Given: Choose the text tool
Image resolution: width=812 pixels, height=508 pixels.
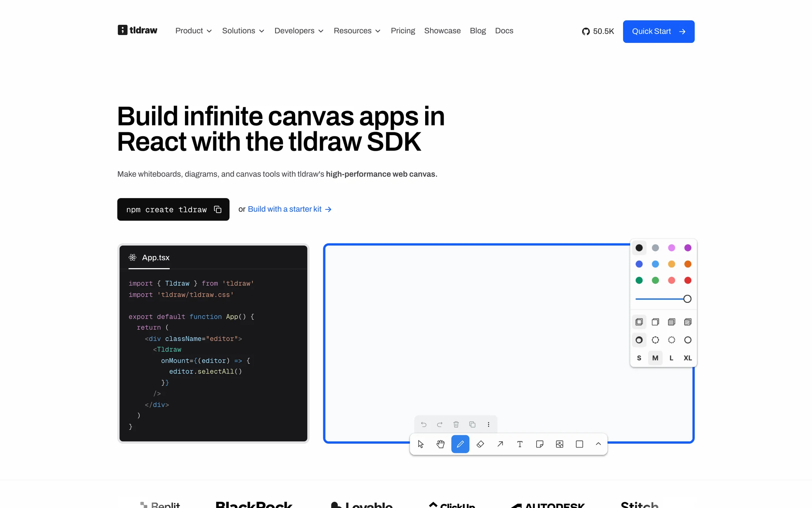Looking at the screenshot, I should pyautogui.click(x=520, y=444).
